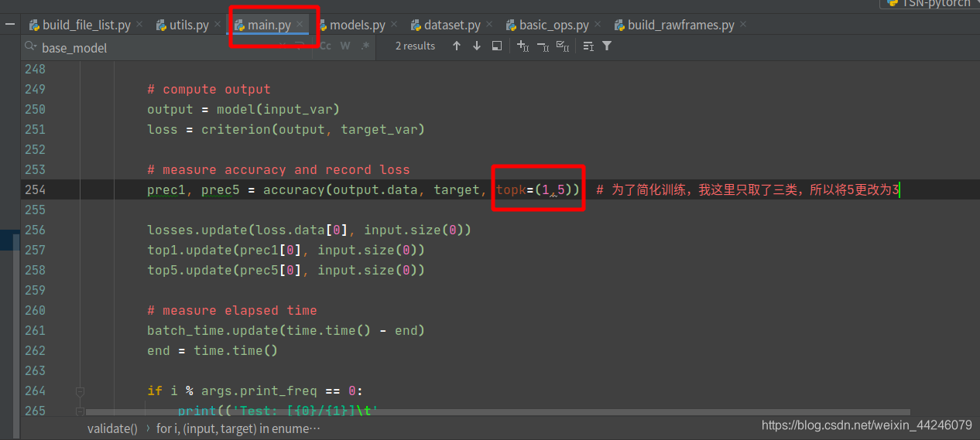The image size is (980, 440).
Task: Click the Python file icon on utils.py tab
Action: coord(163,25)
